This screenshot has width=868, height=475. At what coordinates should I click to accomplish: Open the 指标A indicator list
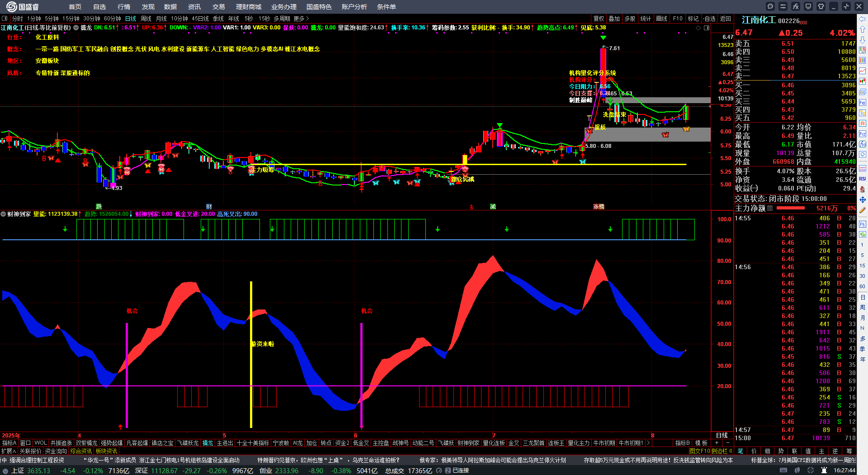click(9, 443)
